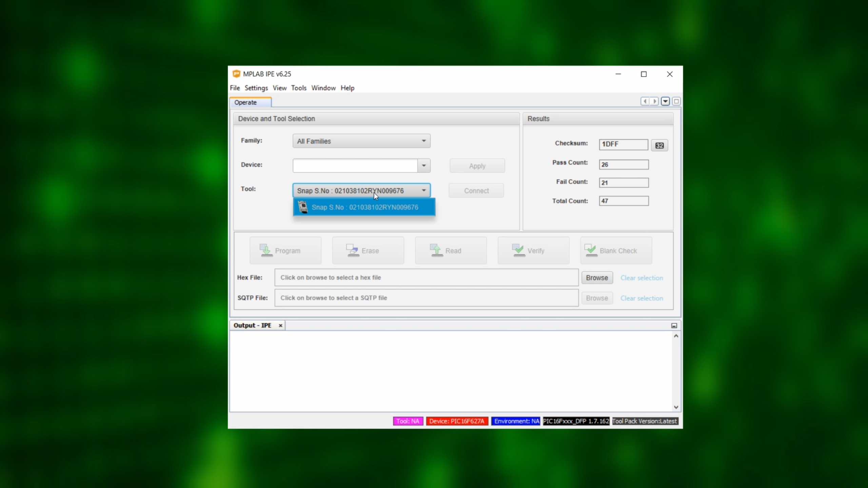868x488 pixels.
Task: Open the Settings menu
Action: pos(256,88)
